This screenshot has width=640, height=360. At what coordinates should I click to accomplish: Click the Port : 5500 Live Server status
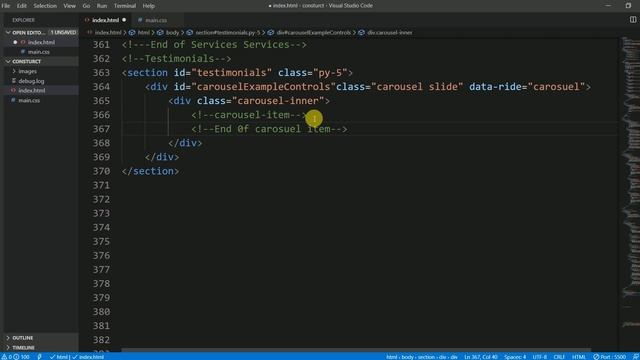[609, 357]
